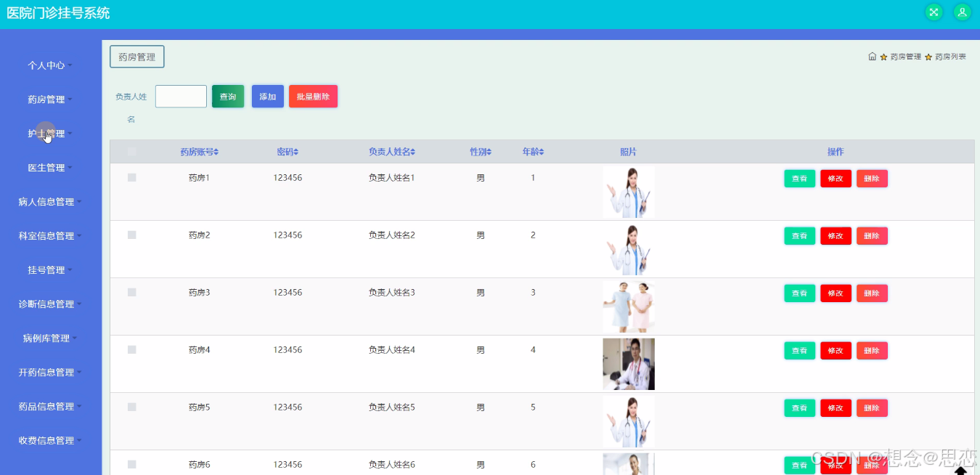
Task: Open 开药信息管理 sidebar menu
Action: coord(50,373)
